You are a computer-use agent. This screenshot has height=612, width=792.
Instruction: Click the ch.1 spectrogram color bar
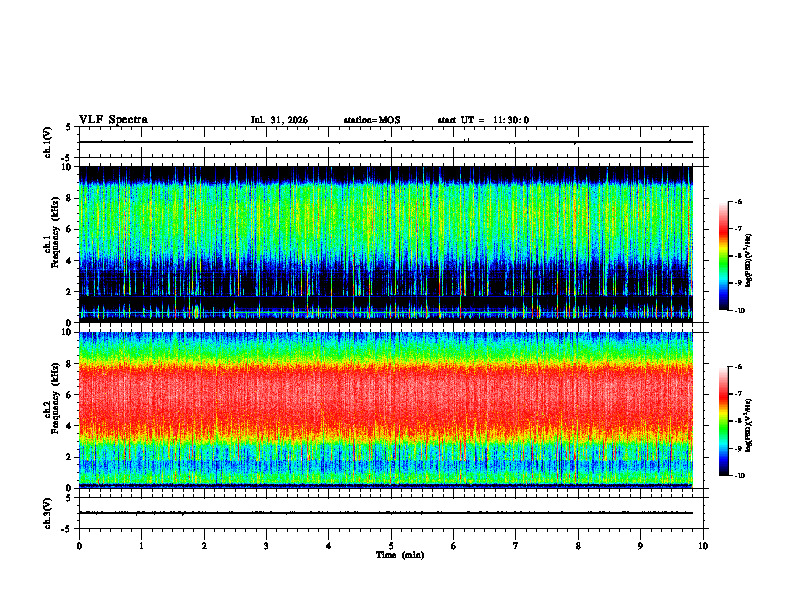724,256
